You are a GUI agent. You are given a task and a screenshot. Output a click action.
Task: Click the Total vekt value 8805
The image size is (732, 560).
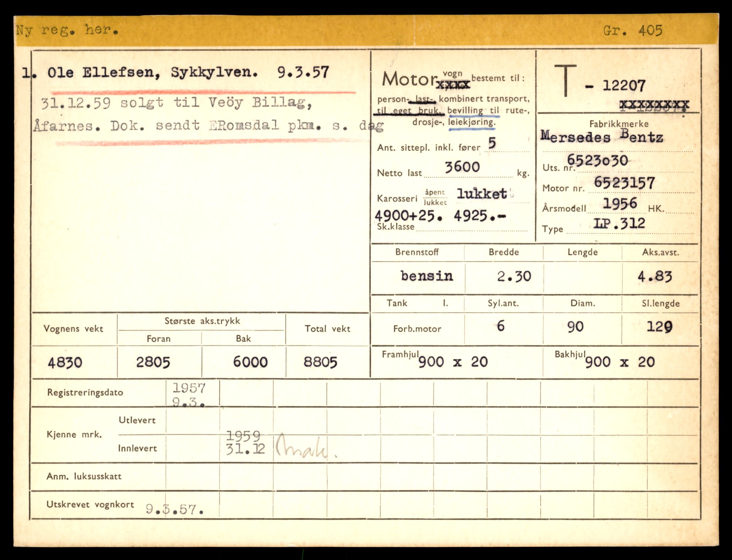pyautogui.click(x=320, y=362)
